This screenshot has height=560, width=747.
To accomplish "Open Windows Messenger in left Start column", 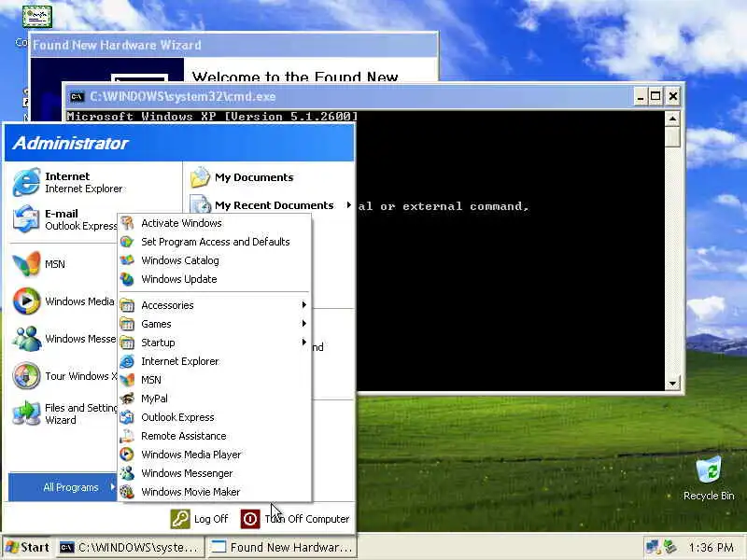I will (x=62, y=339).
